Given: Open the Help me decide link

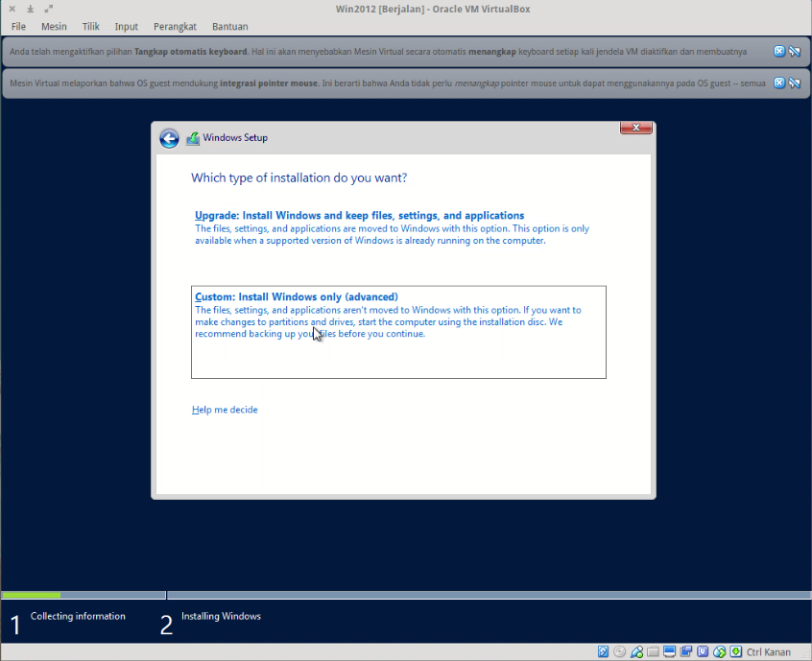Looking at the screenshot, I should click(225, 410).
